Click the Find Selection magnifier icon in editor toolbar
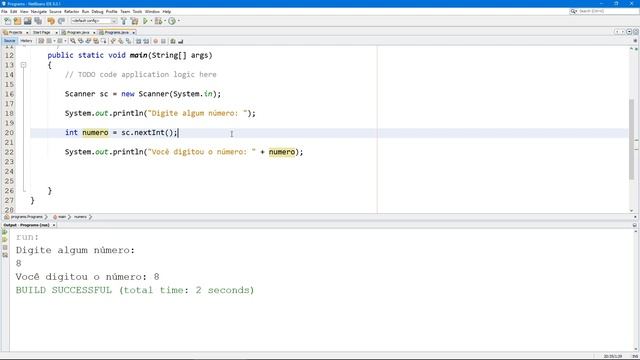The image size is (640, 360). pyautogui.click(x=73, y=41)
